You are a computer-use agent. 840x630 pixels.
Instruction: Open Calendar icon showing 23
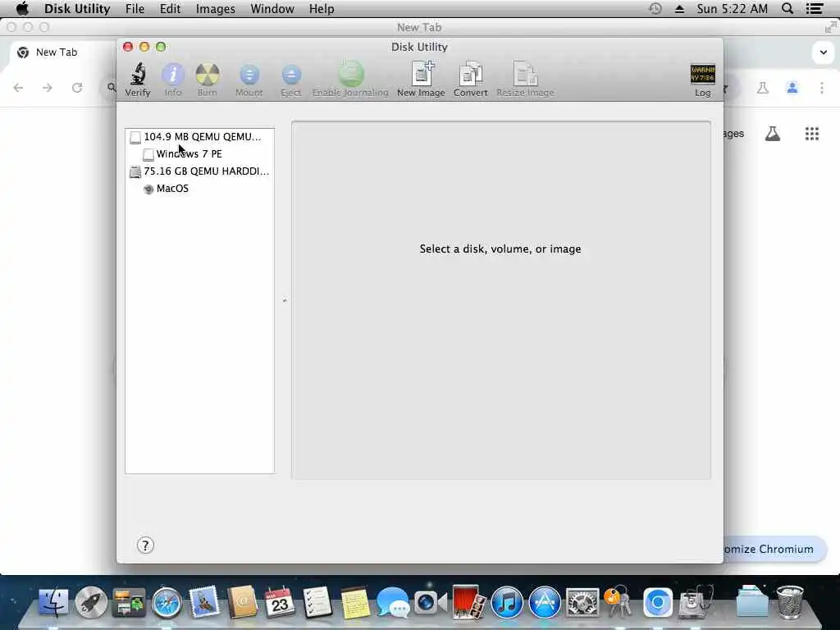pyautogui.click(x=280, y=601)
